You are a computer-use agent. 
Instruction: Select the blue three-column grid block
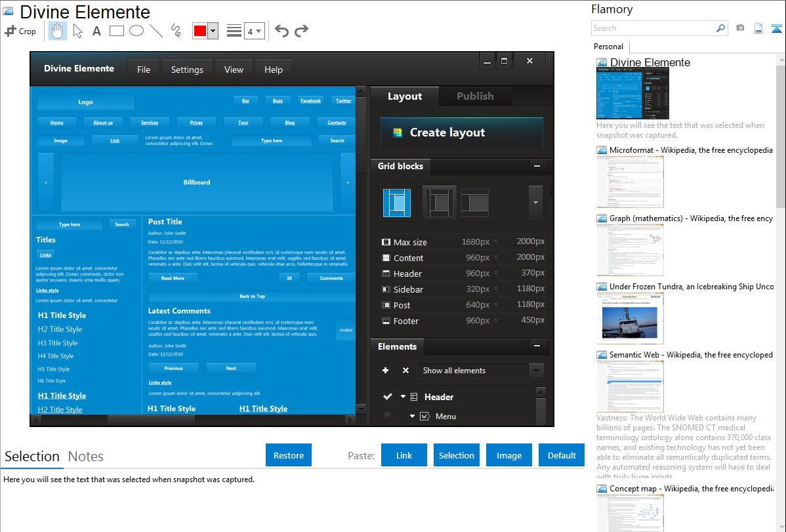397,203
